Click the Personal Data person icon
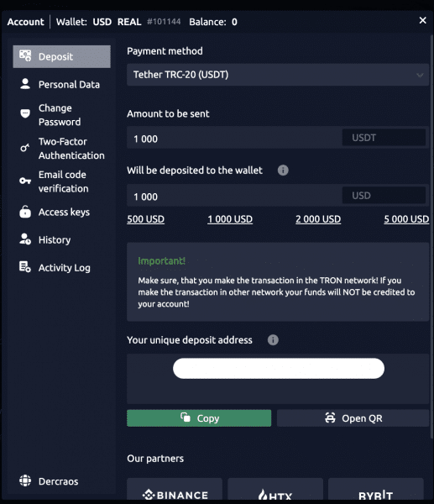Viewport: 434px width, 504px height. 25,84
